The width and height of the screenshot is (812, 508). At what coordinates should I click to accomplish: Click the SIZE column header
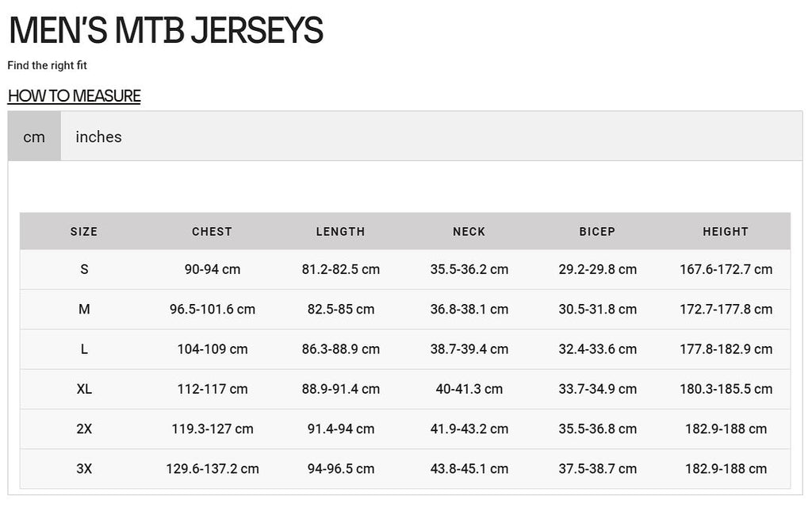(x=84, y=232)
